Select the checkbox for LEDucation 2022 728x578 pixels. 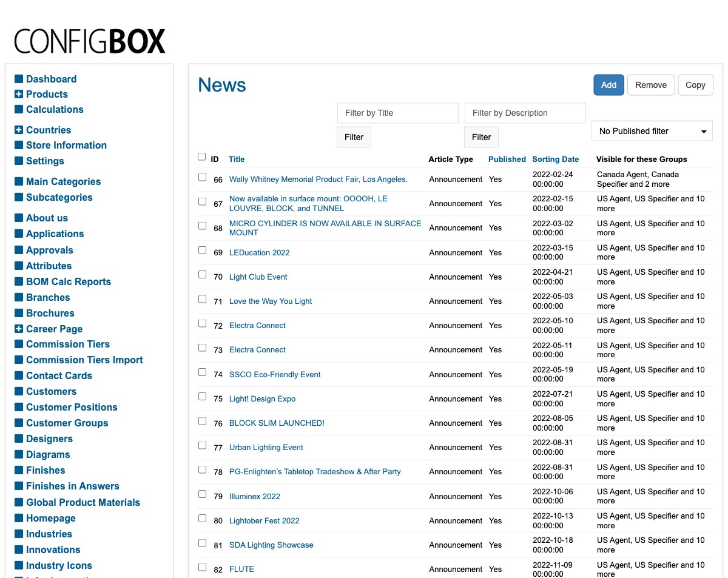click(x=202, y=250)
